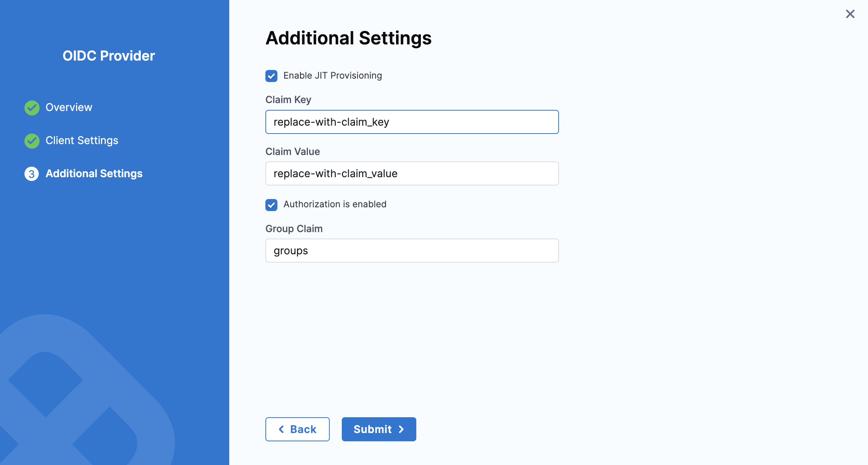
Task: Select the Claim Value text box
Action: [x=412, y=173]
